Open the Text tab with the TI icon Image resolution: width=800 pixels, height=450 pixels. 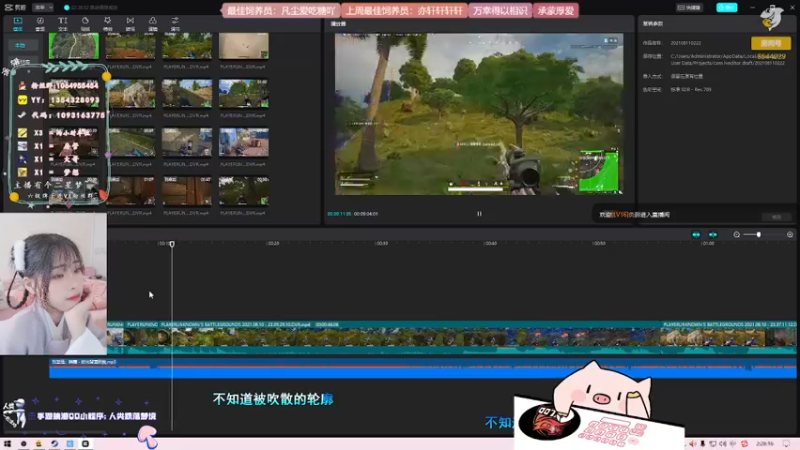(x=63, y=23)
